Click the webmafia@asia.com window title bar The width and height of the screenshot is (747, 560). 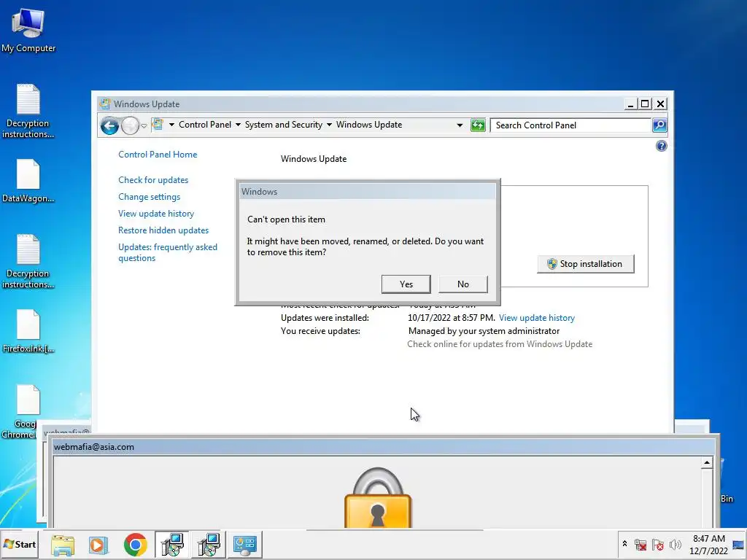point(384,447)
